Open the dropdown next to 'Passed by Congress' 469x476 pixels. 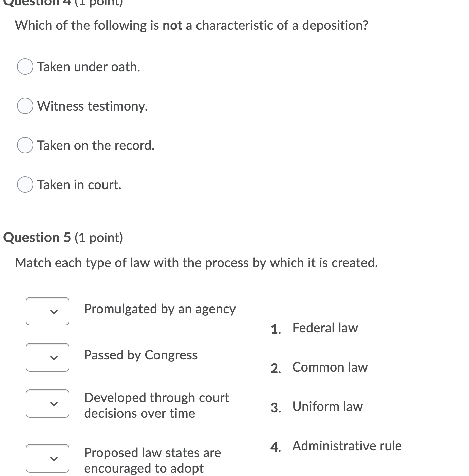click(47, 357)
